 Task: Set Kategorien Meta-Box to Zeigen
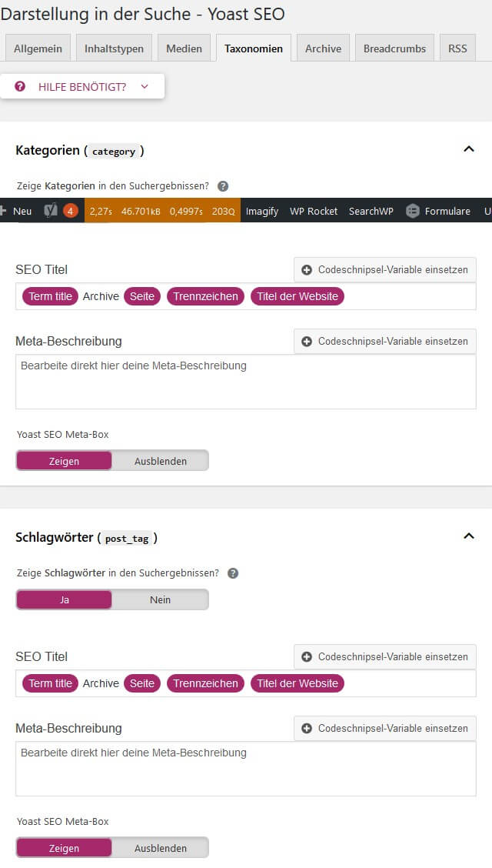point(64,461)
